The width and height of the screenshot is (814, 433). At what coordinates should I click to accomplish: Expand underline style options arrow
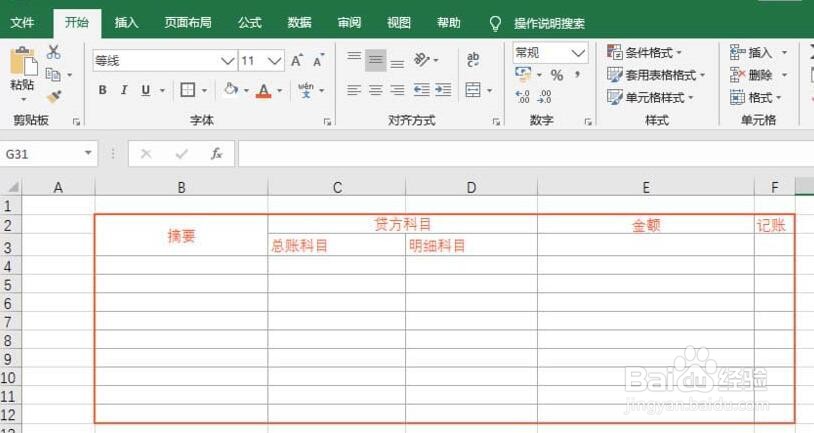point(162,91)
